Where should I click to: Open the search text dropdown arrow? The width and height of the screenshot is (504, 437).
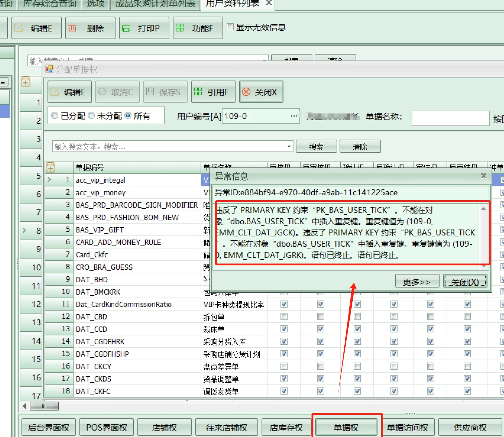[x=289, y=147]
